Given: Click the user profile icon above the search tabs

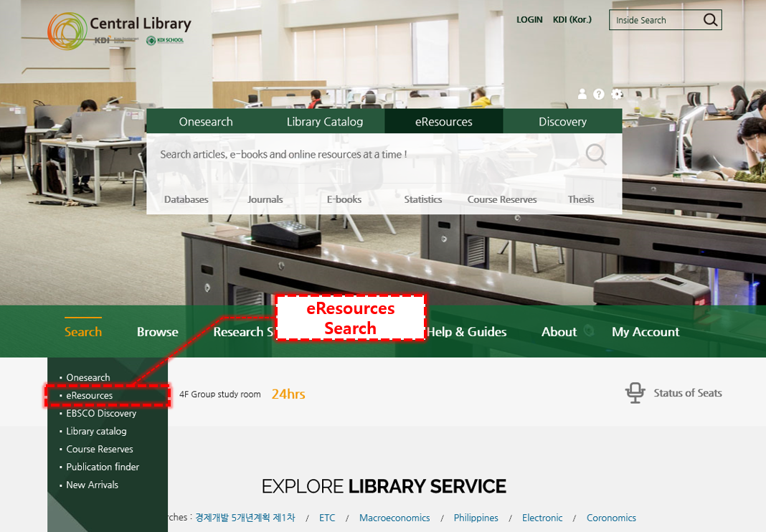Looking at the screenshot, I should pyautogui.click(x=582, y=94).
